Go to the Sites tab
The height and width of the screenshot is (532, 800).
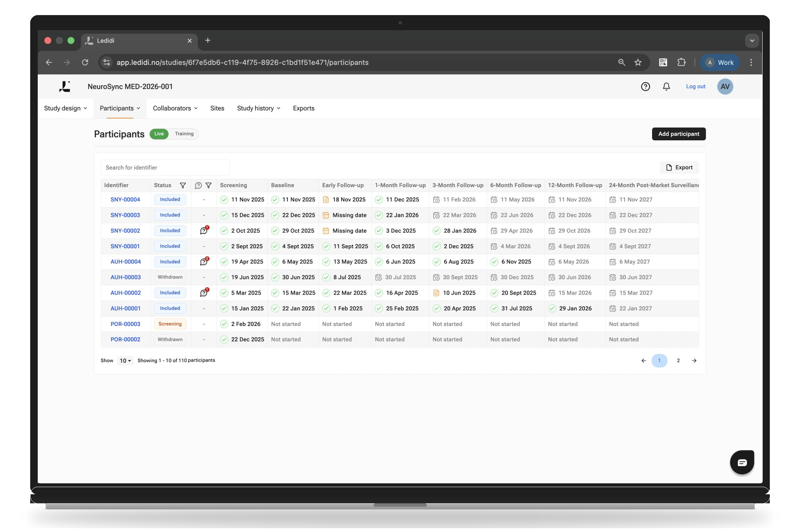point(217,108)
